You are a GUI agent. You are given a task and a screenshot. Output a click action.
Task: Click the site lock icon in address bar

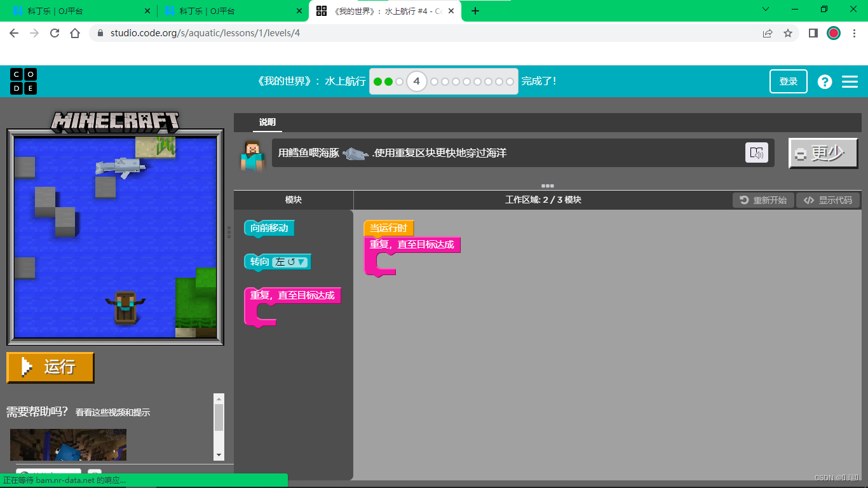tap(100, 33)
